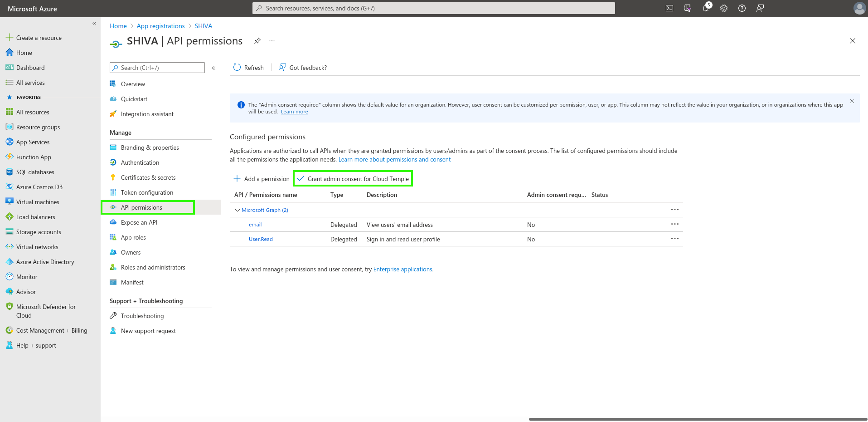Open Cloud Shell from top bar
868x422 pixels.
669,8
